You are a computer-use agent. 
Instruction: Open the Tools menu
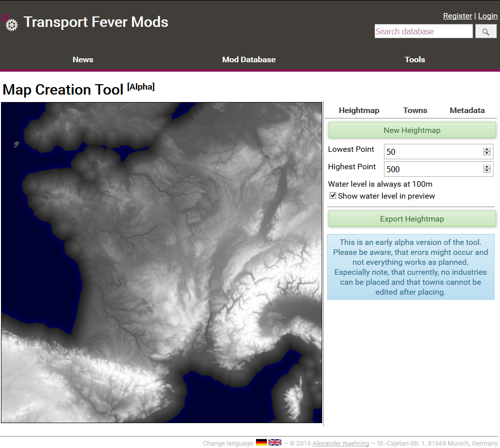click(415, 60)
